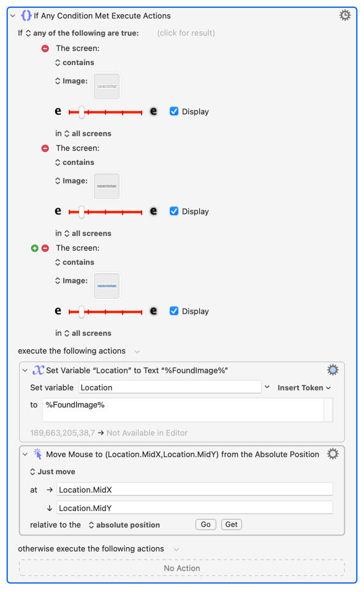
Task: Open gear menu for If Any Condition action
Action: point(345,15)
